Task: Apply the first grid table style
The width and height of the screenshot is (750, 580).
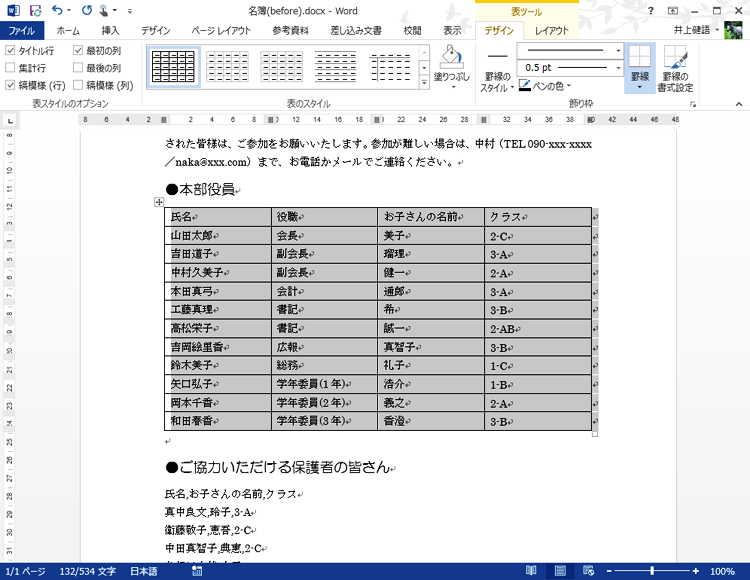Action: click(x=173, y=67)
